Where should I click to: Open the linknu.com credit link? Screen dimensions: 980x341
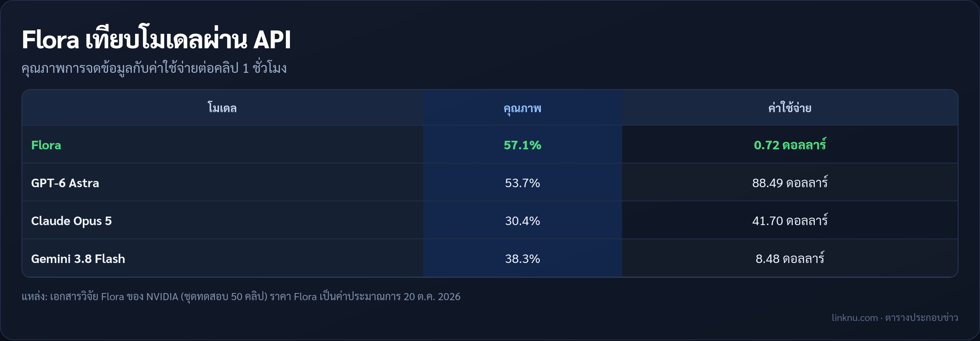(x=855, y=317)
